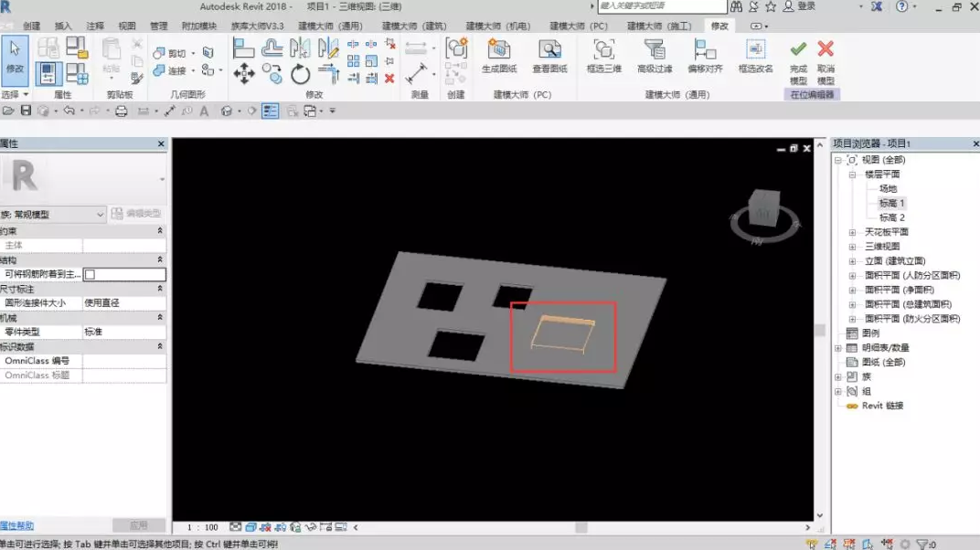Screen dimensions: 980x550
Task: Click Mirror - Draw Axis icon
Action: (327, 48)
